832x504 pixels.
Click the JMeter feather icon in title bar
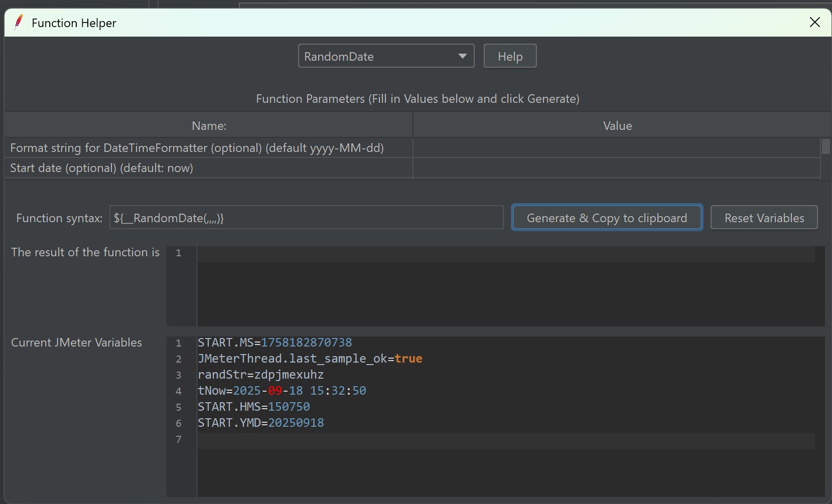point(19,23)
